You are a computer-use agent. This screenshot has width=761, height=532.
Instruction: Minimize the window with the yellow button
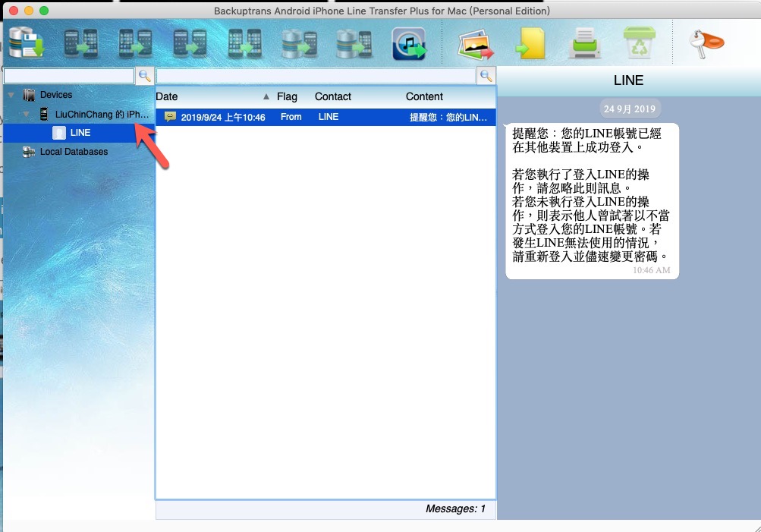[29, 11]
